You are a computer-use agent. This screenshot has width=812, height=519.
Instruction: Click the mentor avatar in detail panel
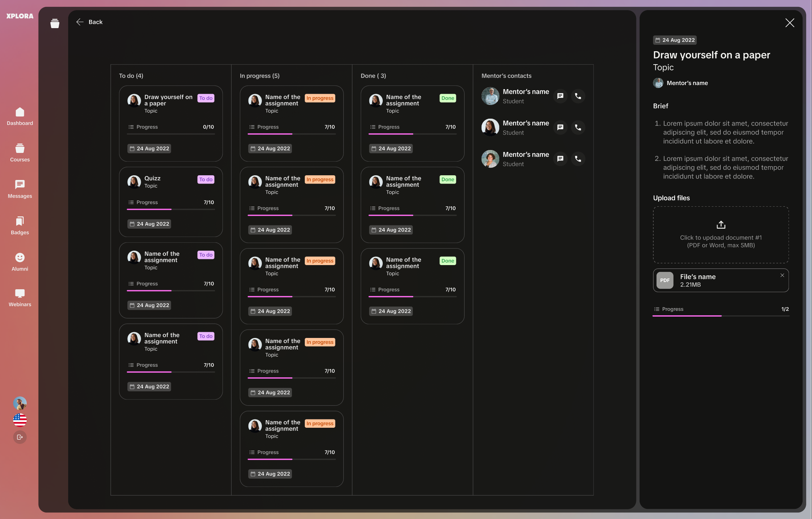(x=658, y=83)
